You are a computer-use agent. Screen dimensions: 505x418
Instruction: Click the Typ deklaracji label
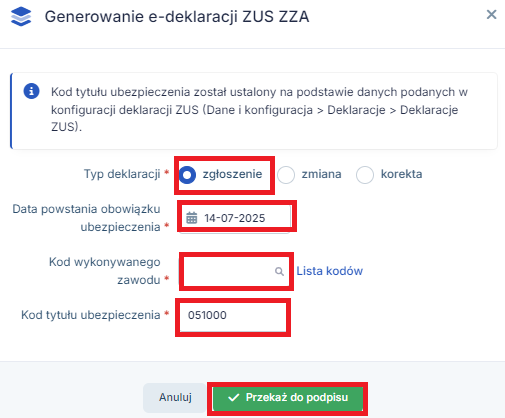point(122,174)
